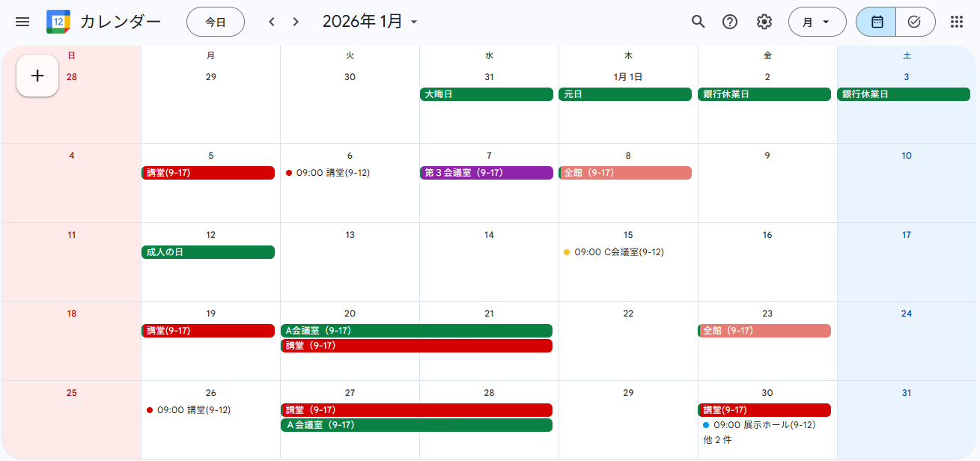Viewport: 980px width, 461px height.
Task: Select date number 22 in grid
Action: (x=628, y=314)
